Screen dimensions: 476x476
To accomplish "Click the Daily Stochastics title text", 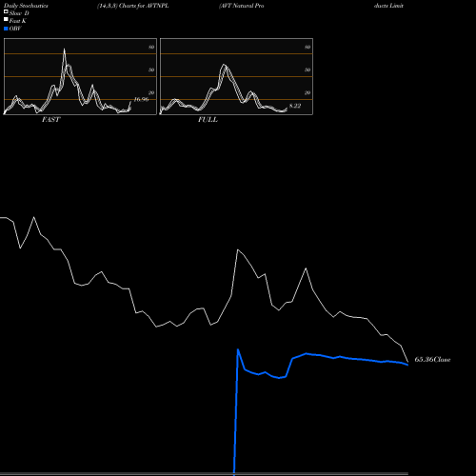I will (x=26, y=6).
